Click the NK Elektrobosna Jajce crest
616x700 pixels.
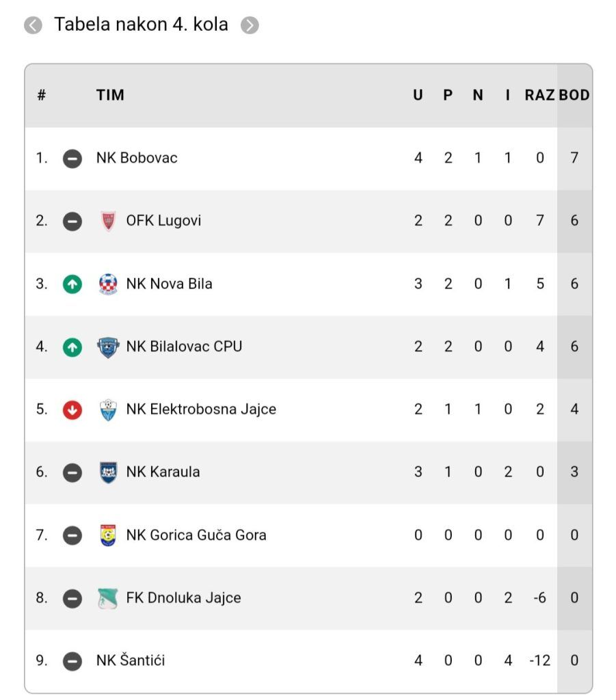tap(108, 410)
